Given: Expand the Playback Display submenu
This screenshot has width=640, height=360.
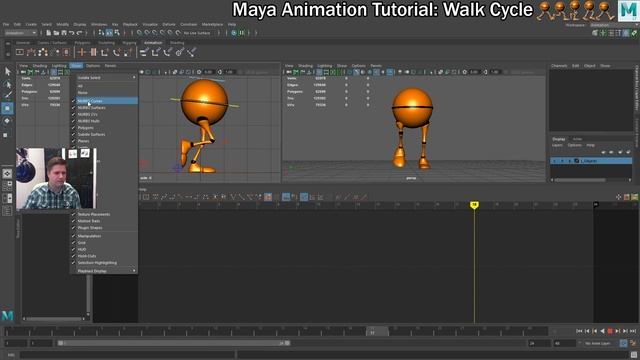Looking at the screenshot, I should click(x=104, y=271).
